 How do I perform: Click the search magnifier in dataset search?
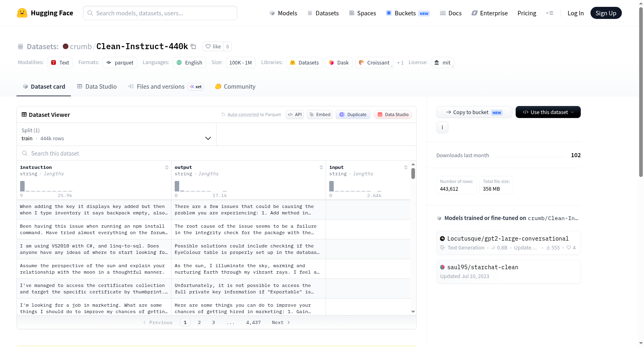click(x=25, y=153)
